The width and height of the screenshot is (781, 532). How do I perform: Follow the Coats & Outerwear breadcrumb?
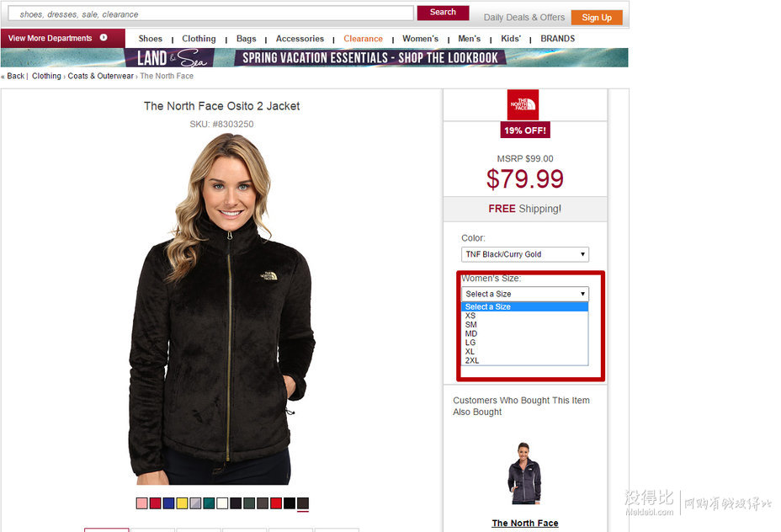point(101,76)
